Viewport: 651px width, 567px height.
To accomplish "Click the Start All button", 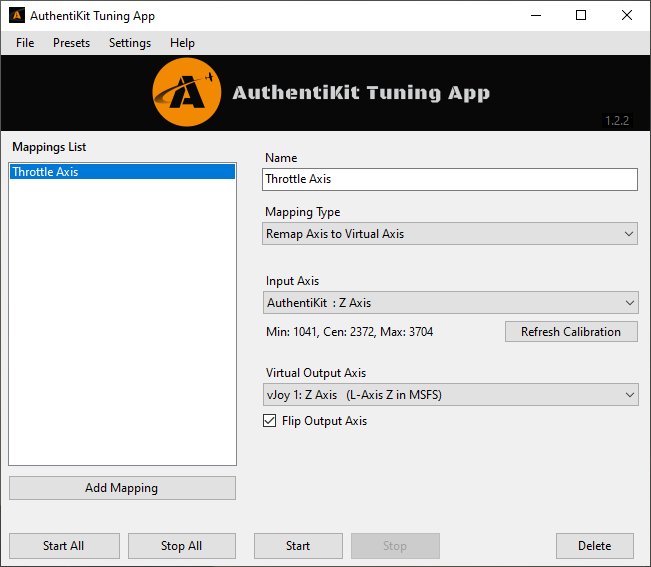I will pos(64,546).
